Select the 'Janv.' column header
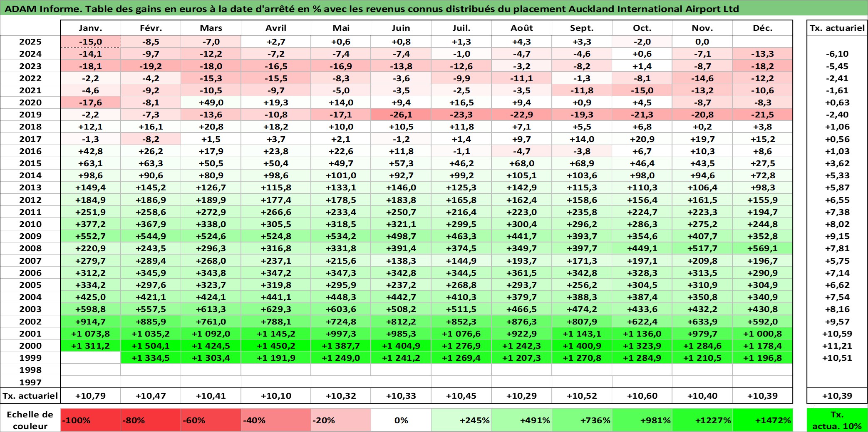 tap(91, 28)
